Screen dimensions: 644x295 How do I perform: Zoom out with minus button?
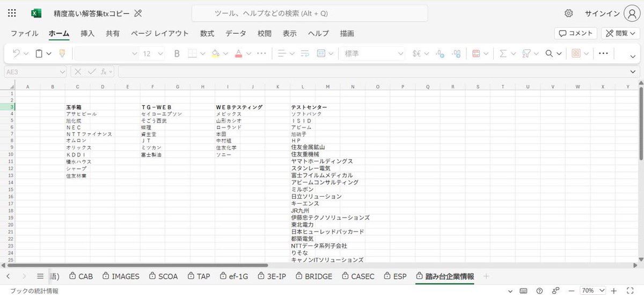click(572, 290)
